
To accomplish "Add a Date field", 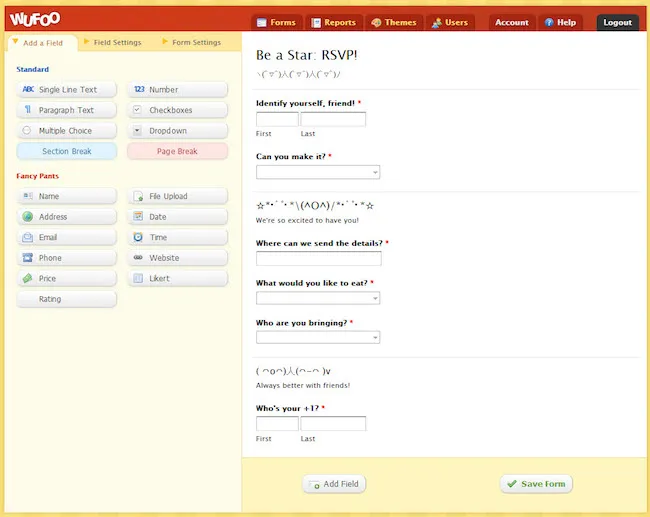I will point(177,217).
